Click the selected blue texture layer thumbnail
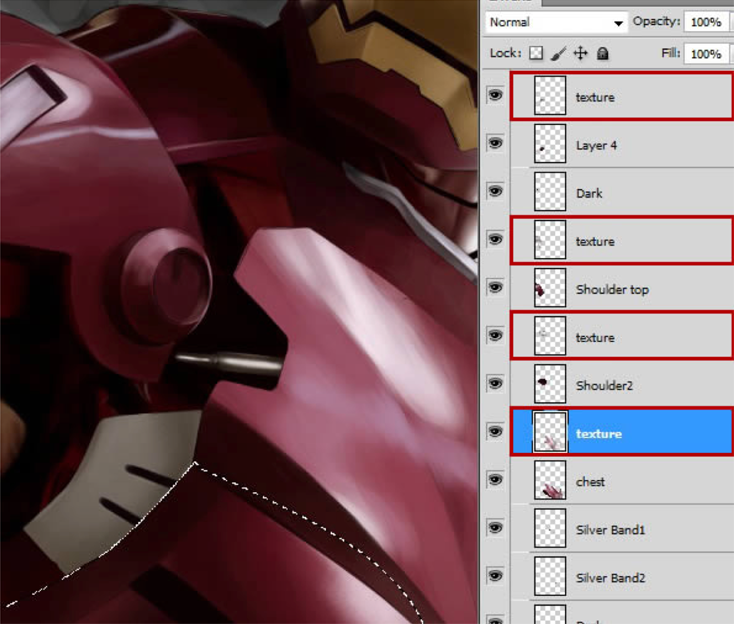This screenshot has width=734, height=624. point(550,432)
